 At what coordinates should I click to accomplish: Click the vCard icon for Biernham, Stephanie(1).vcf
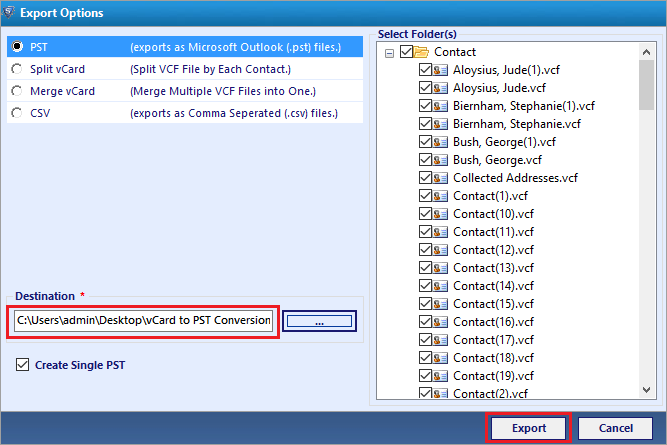[440, 106]
